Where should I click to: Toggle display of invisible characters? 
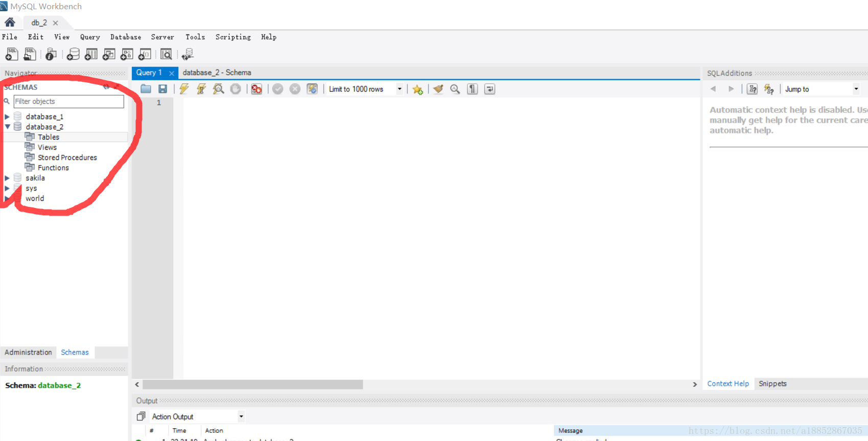point(472,89)
